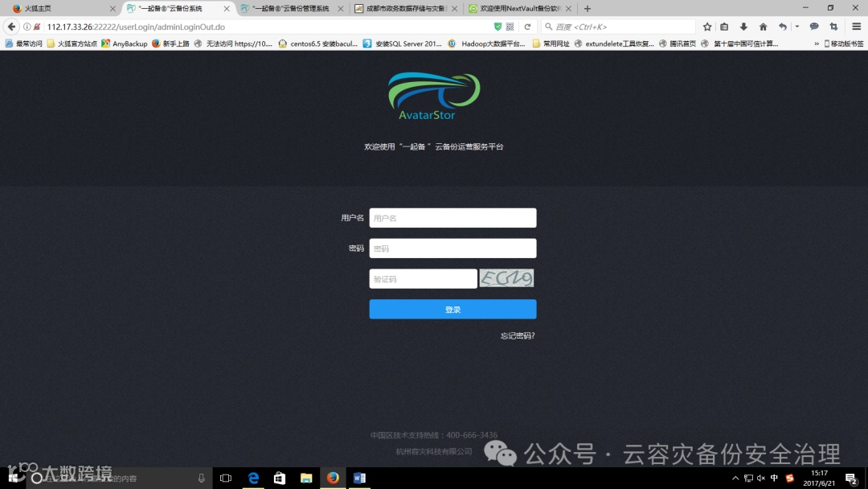This screenshot has width=868, height=489.
Task: Open the 安装SQL Server 201... bookmark
Action: [x=403, y=43]
